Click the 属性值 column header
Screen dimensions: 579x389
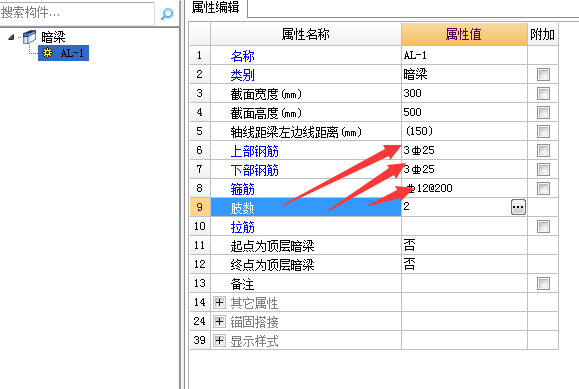464,34
